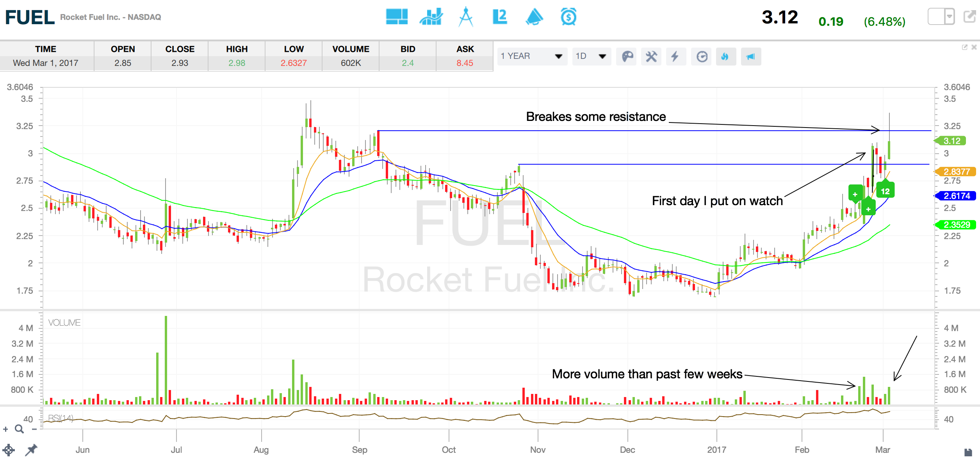Image resolution: width=980 pixels, height=461 pixels.
Task: Click the zoom out minus button
Action: pos(34,429)
